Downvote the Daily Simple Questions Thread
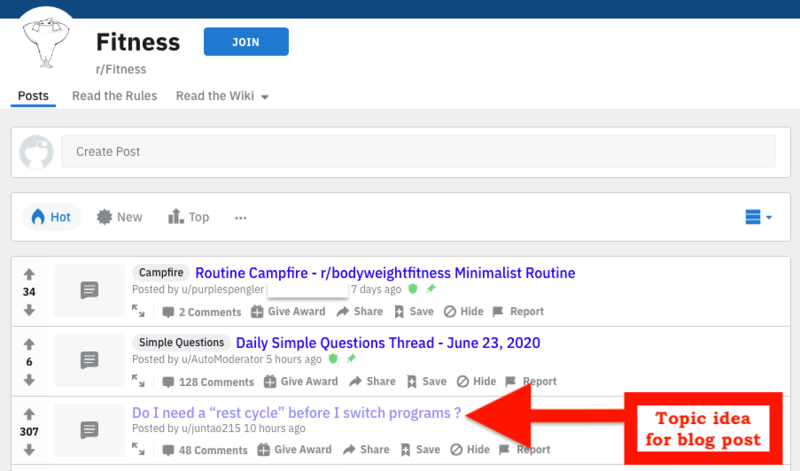Screen dimensions: 800x471 tap(29, 380)
